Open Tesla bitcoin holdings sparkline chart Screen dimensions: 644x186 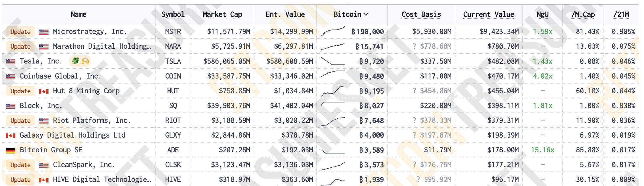pos(333,61)
